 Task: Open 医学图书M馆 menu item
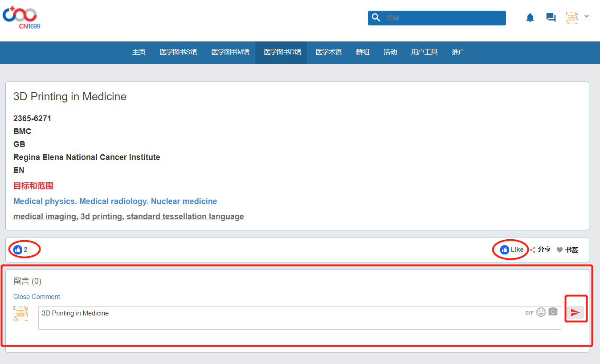(x=230, y=52)
